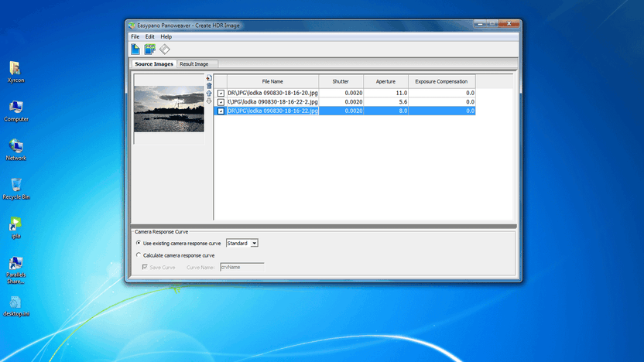The height and width of the screenshot is (362, 644).
Task: Open the Edit menu
Action: pos(150,36)
